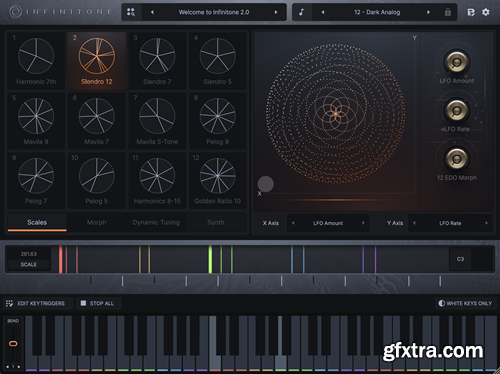This screenshot has height=374, width=500.
Task: Go to next preset arrow after Welcome to Infinitone 2.0
Action: point(276,12)
